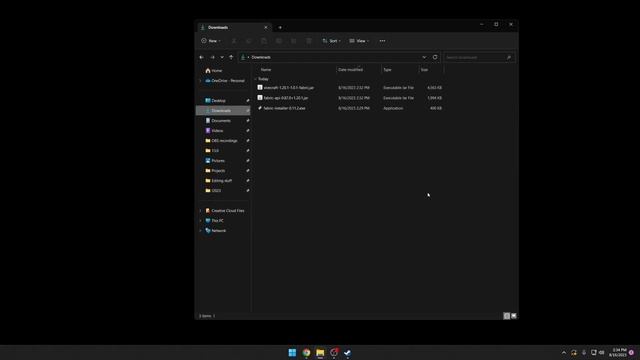640x360 pixels.
Task: Refresh the Downloads folder view
Action: (x=435, y=57)
